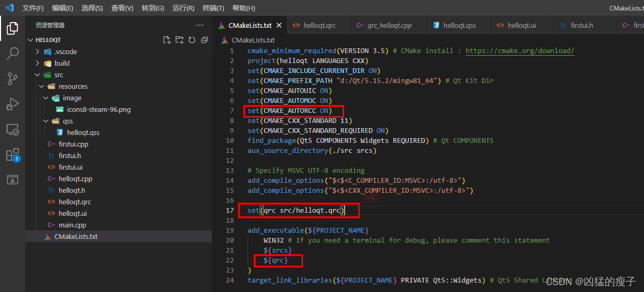Click the VS Code logo icon

[x=9, y=8]
